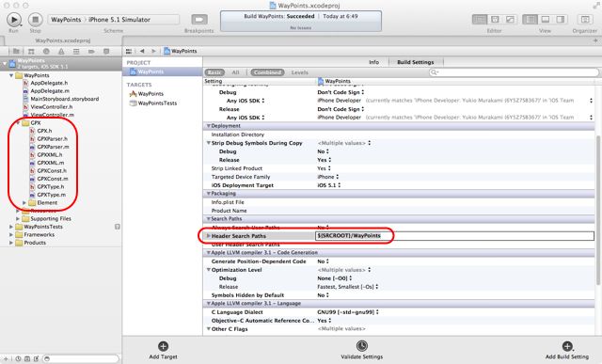Viewport: 602px width, 364px height.
Task: Select the Levels view button
Action: click(299, 72)
